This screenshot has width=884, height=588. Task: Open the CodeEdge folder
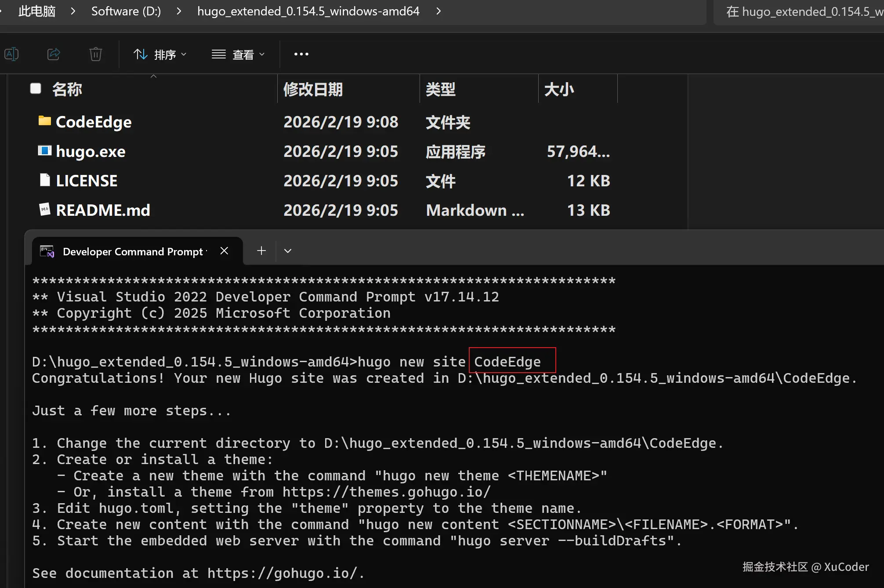pos(93,122)
